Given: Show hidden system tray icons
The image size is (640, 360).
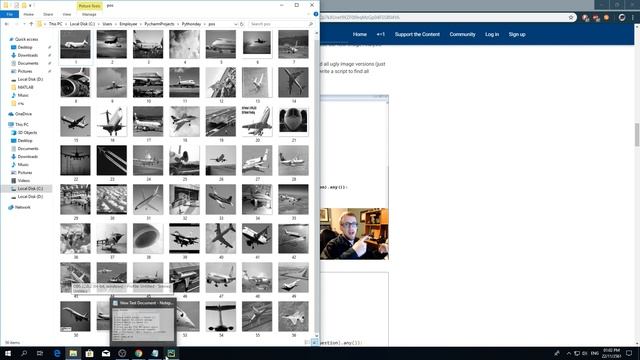Looking at the screenshot, I should pos(569,353).
